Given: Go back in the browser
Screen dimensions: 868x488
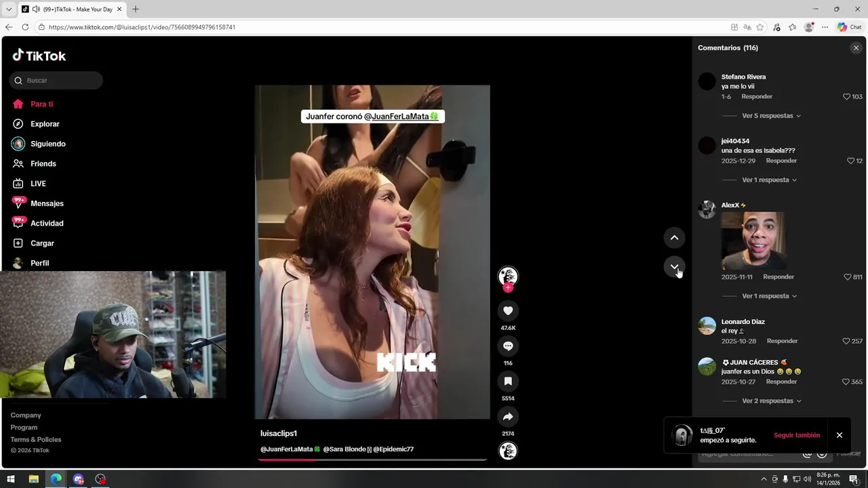Looking at the screenshot, I should tap(9, 27).
